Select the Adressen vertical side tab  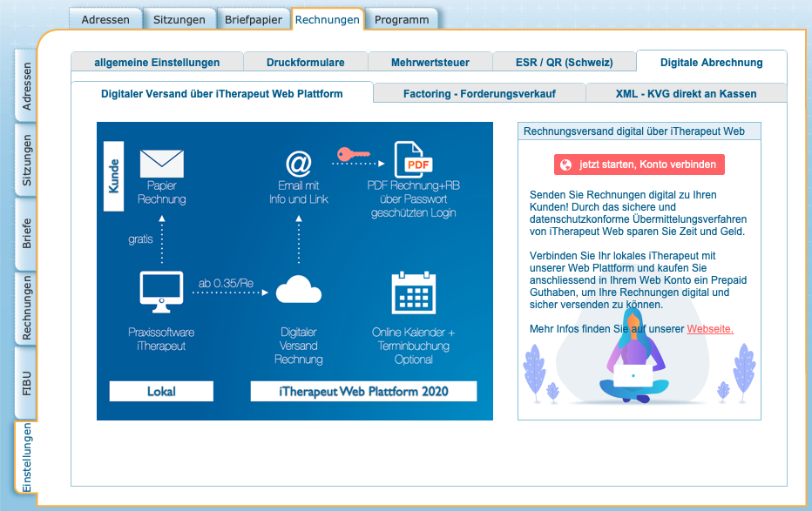pos(26,86)
